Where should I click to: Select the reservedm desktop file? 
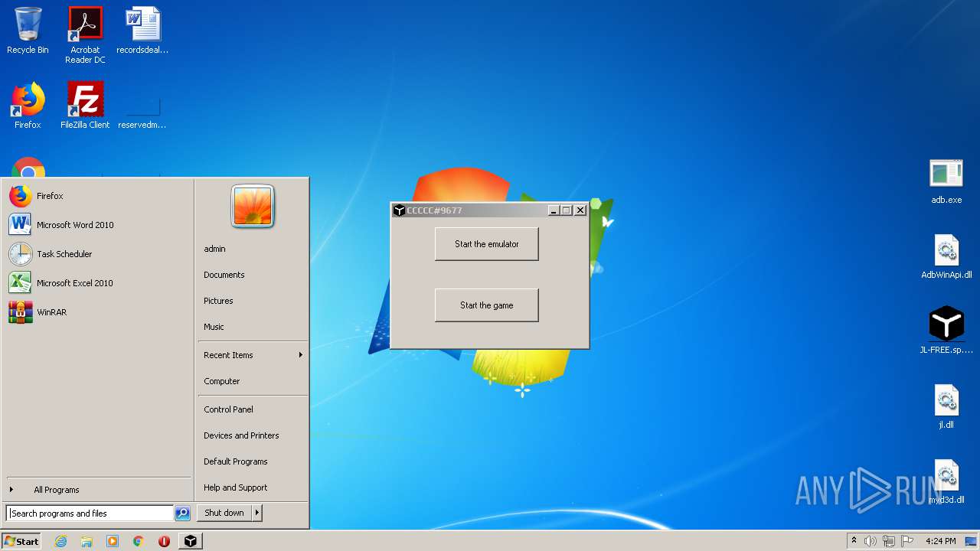point(142,111)
